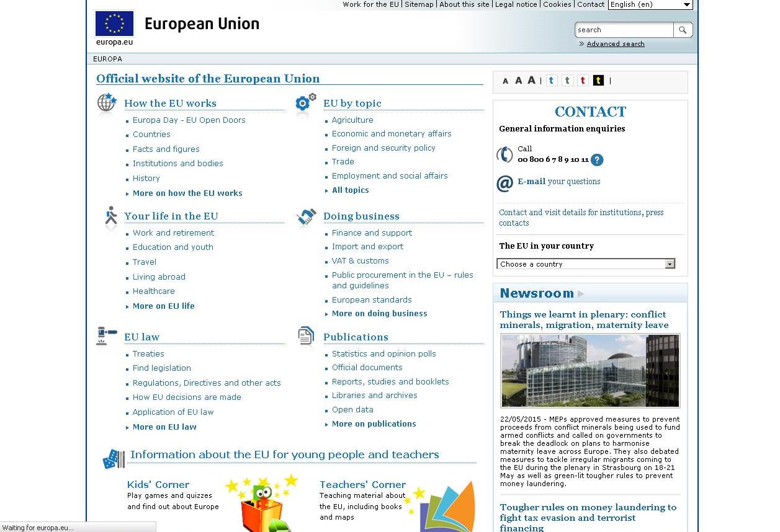Click the globe icon beside How the EU works

[x=107, y=104]
